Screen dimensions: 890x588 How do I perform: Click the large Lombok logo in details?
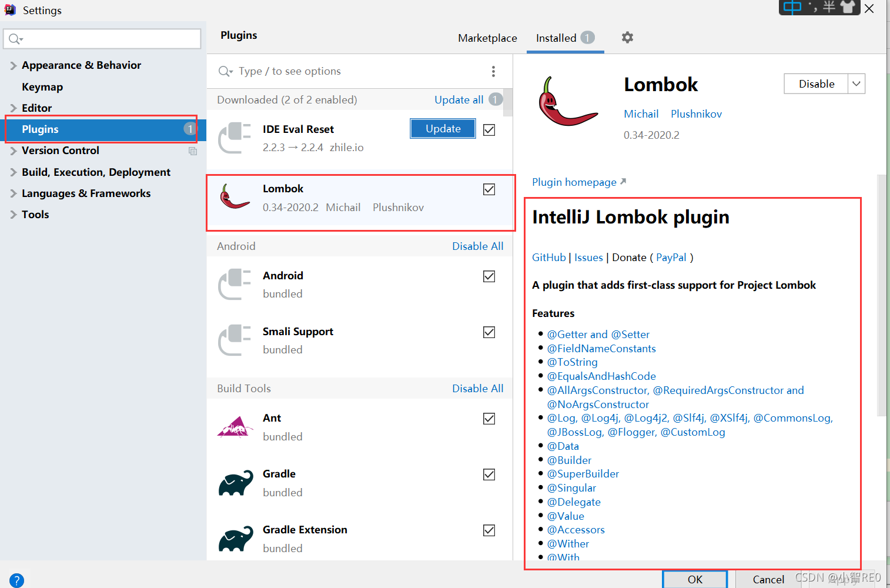click(x=567, y=101)
